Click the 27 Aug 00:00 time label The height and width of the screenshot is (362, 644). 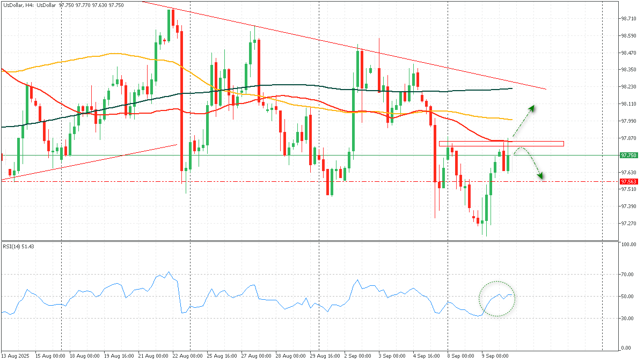(x=257, y=356)
